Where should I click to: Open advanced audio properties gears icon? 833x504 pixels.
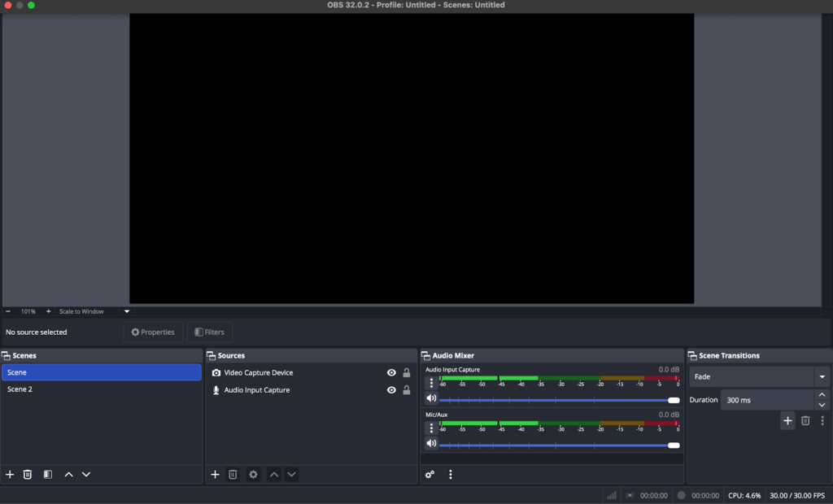click(x=430, y=475)
